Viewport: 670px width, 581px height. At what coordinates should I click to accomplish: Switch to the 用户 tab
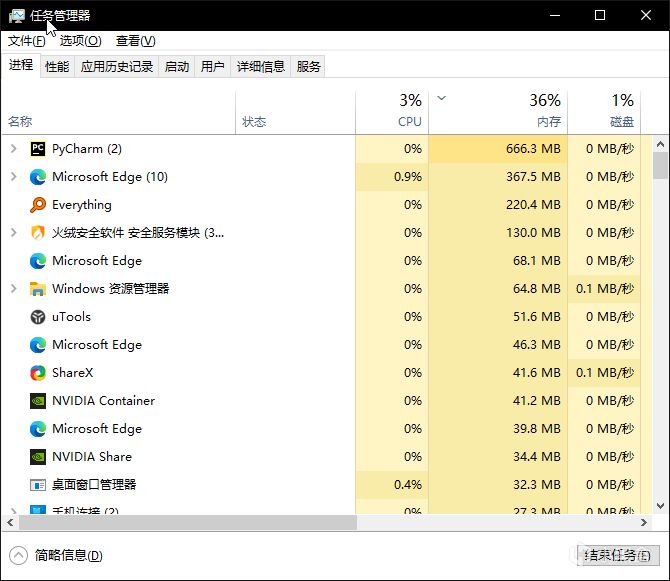coord(212,67)
